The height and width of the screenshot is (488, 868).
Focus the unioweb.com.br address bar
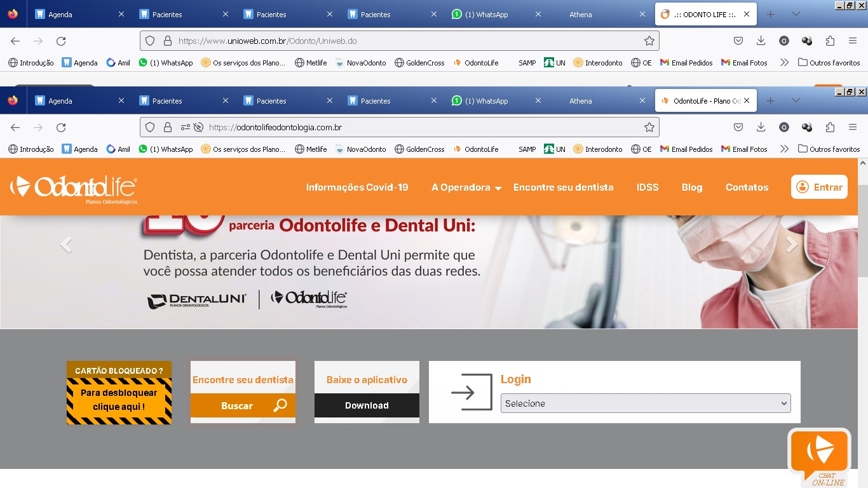(x=400, y=41)
